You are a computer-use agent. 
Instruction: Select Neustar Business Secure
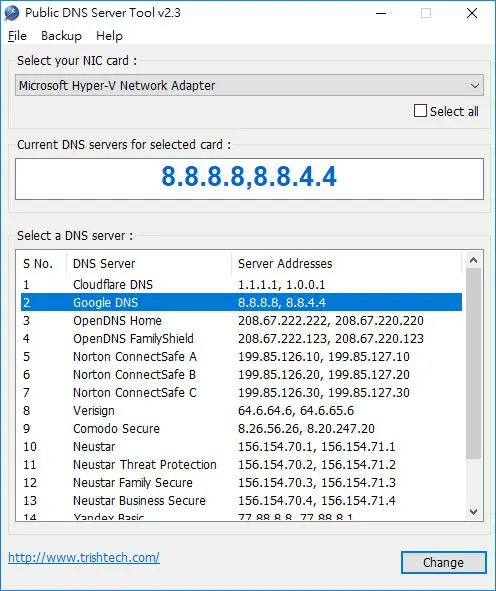[x=241, y=501]
